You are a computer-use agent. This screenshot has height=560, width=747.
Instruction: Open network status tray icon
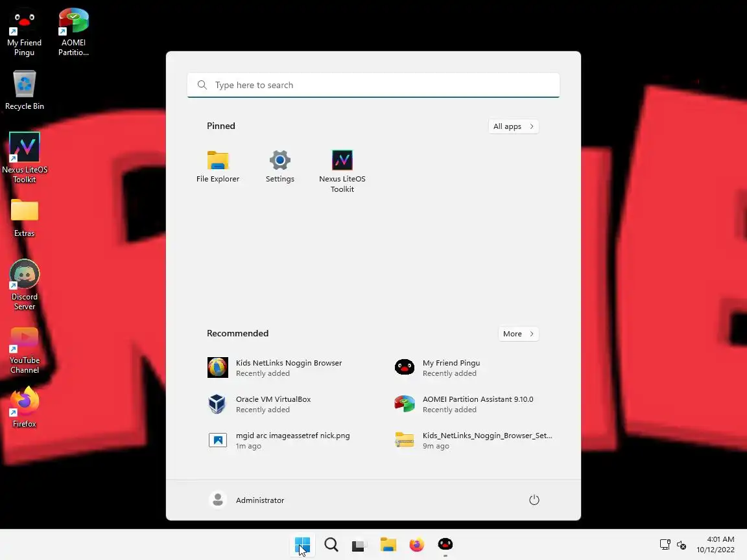tap(665, 544)
